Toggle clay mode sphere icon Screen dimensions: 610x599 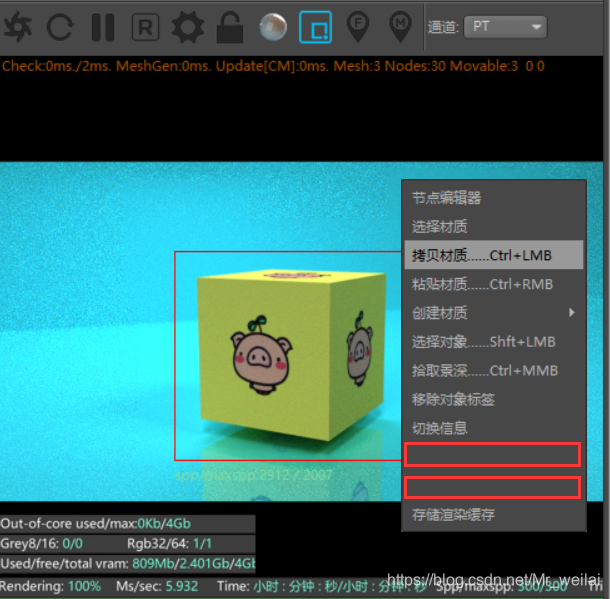point(273,27)
